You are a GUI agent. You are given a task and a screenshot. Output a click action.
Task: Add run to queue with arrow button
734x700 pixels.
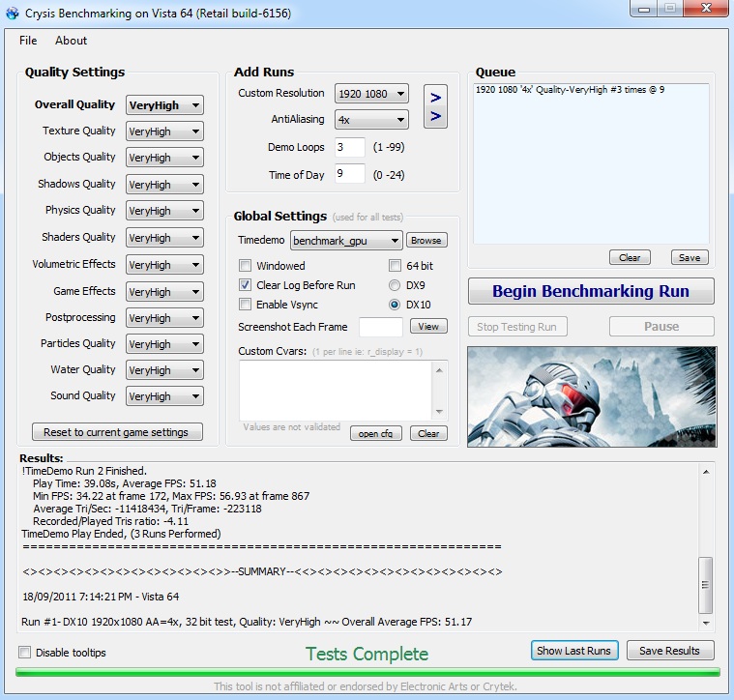[x=435, y=106]
